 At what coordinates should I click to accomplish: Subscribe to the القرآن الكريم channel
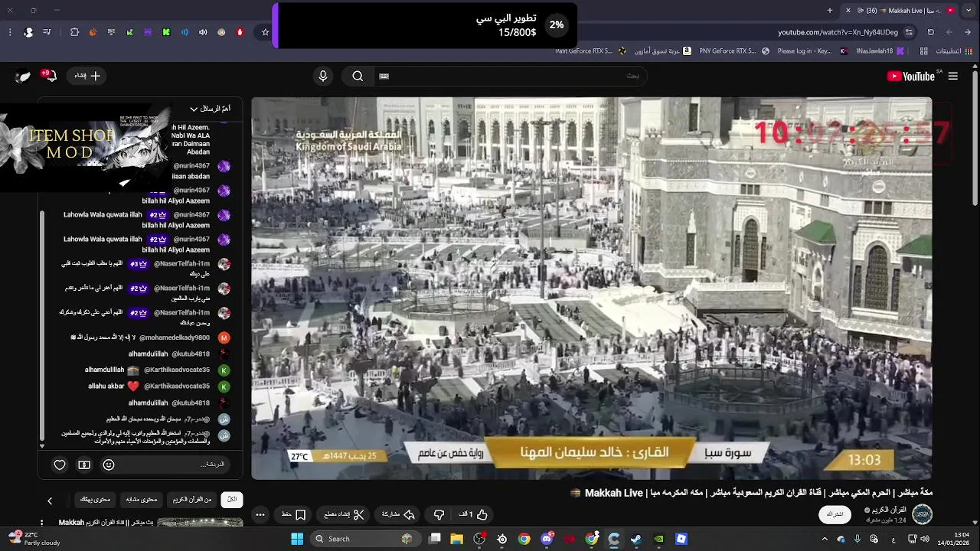[835, 514]
